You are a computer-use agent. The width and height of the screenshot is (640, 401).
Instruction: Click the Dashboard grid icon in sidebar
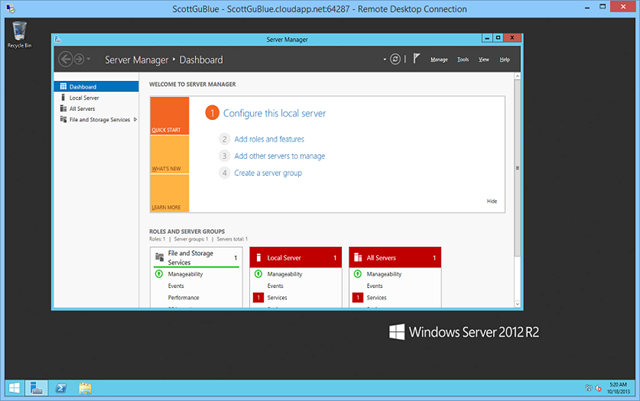pyautogui.click(x=63, y=86)
